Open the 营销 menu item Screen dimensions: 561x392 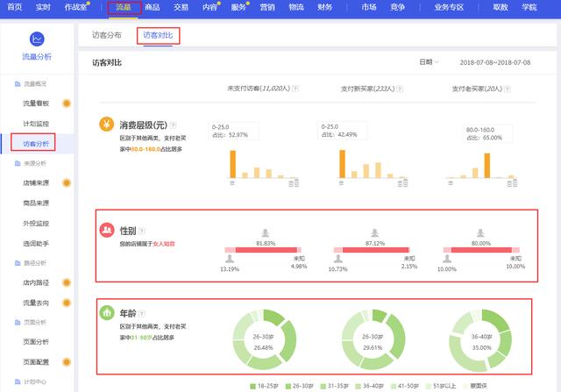click(x=267, y=7)
